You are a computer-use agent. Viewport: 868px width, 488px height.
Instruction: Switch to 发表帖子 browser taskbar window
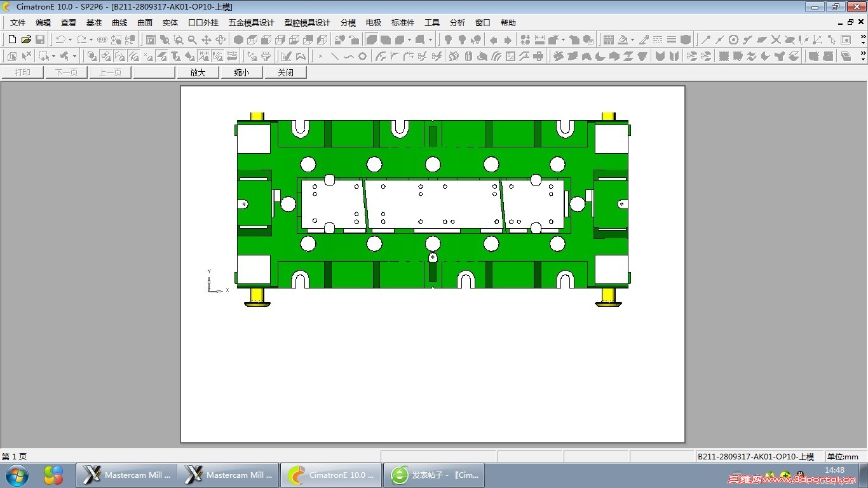(x=435, y=475)
